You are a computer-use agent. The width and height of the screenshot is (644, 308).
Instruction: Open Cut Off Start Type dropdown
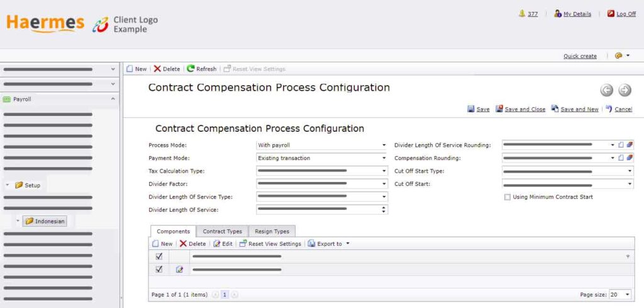click(630, 171)
